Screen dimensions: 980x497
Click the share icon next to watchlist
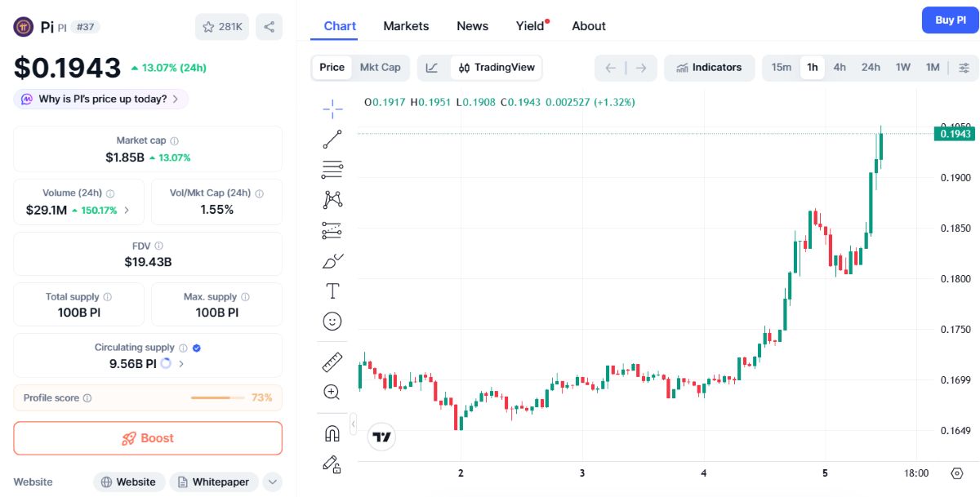coord(269,27)
